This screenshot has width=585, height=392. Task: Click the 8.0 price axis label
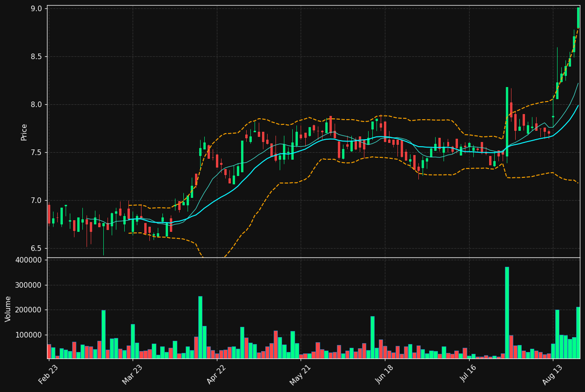coord(37,105)
